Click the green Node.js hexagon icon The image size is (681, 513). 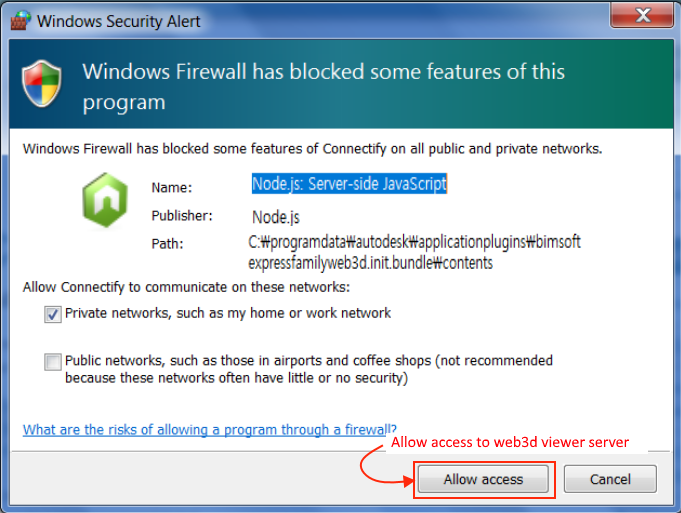(104, 199)
